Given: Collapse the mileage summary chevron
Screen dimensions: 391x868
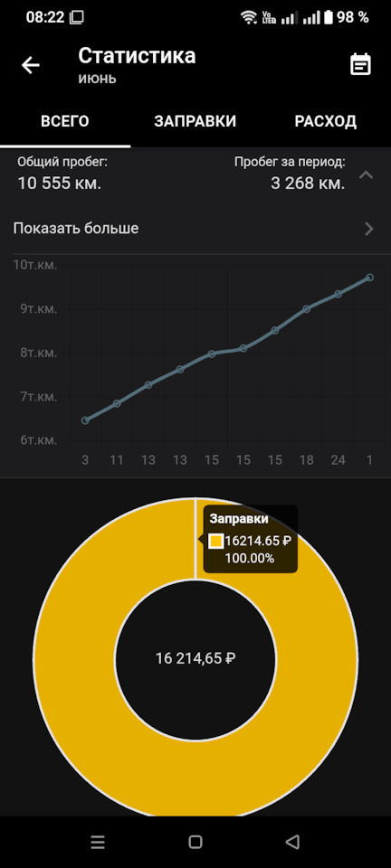Looking at the screenshot, I should point(366,175).
